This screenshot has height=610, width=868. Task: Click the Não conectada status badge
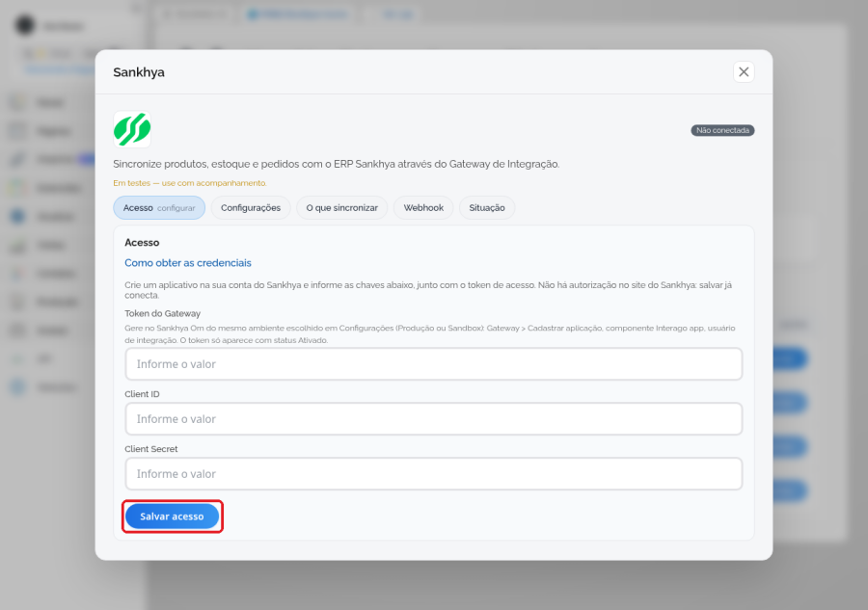[x=722, y=130]
